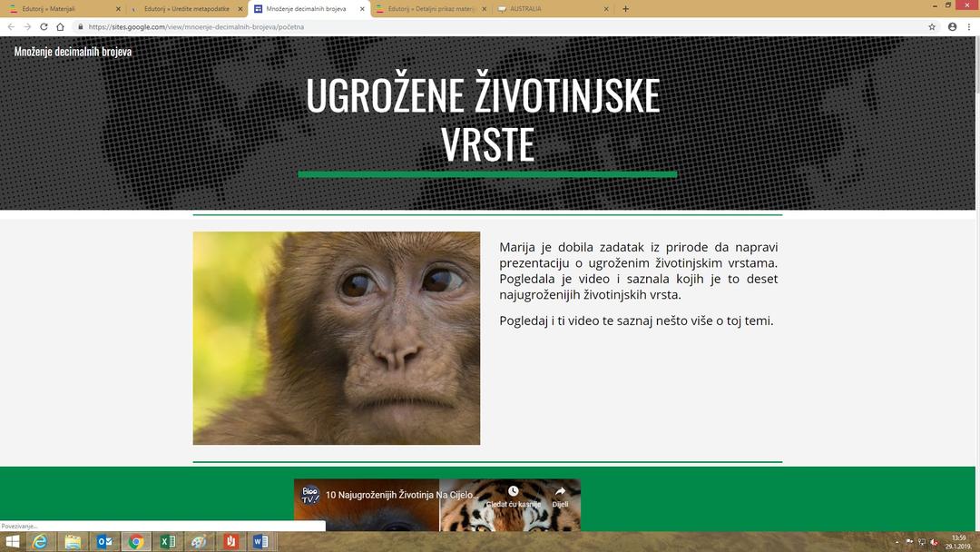Bookmark this page with the star icon

(x=932, y=27)
